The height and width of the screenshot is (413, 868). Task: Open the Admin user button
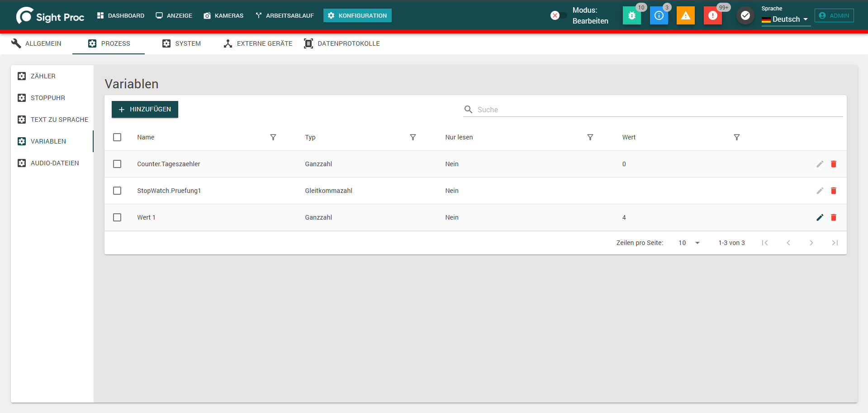[x=834, y=15]
